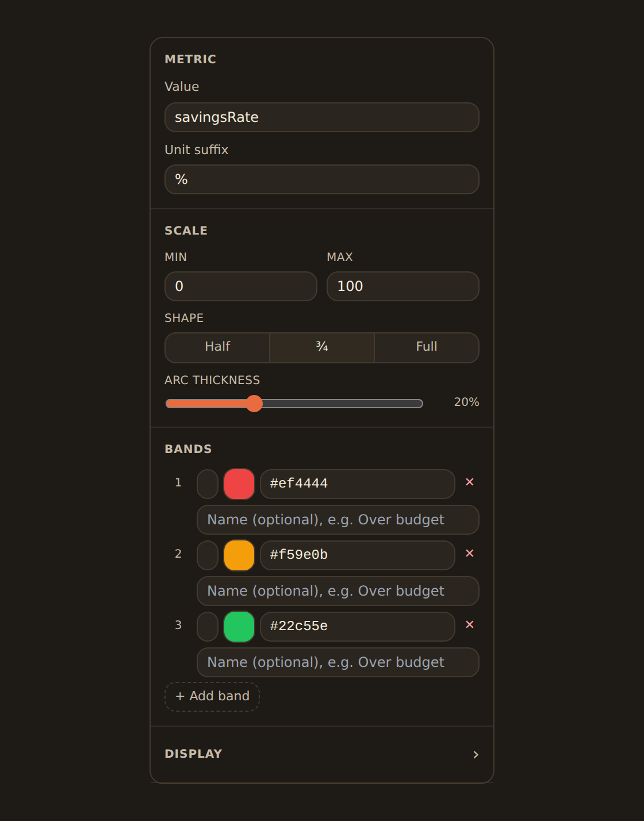This screenshot has height=821, width=644.
Task: Click the MIN scale input
Action: click(x=241, y=286)
